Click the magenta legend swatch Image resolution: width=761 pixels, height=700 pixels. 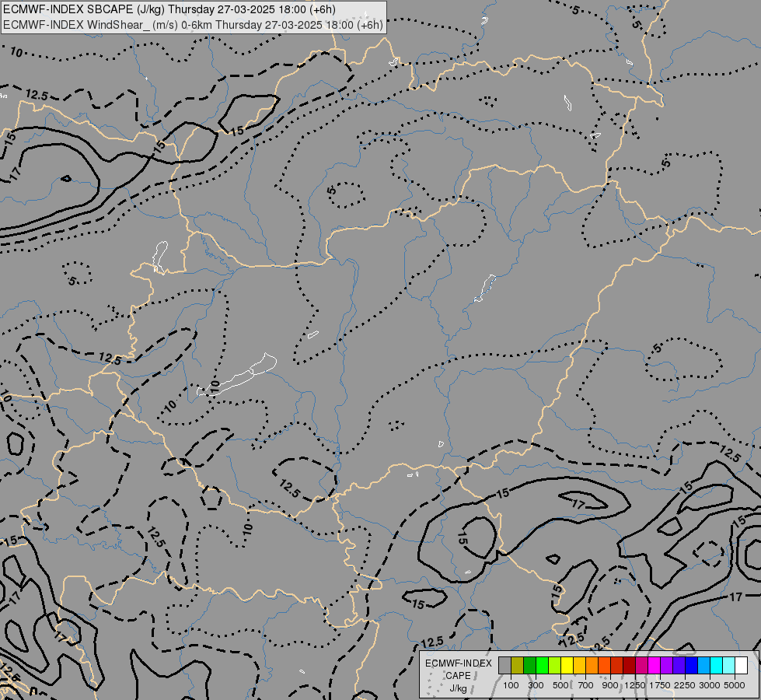click(x=655, y=666)
